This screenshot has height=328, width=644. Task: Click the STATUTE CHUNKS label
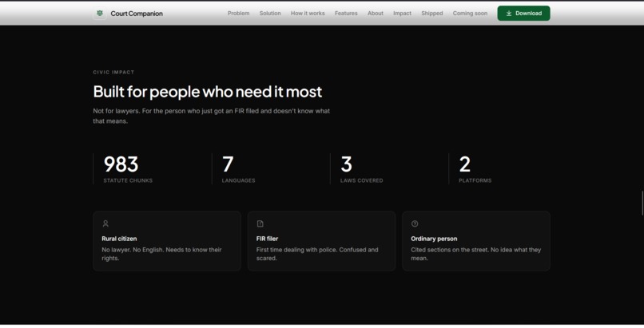(128, 180)
